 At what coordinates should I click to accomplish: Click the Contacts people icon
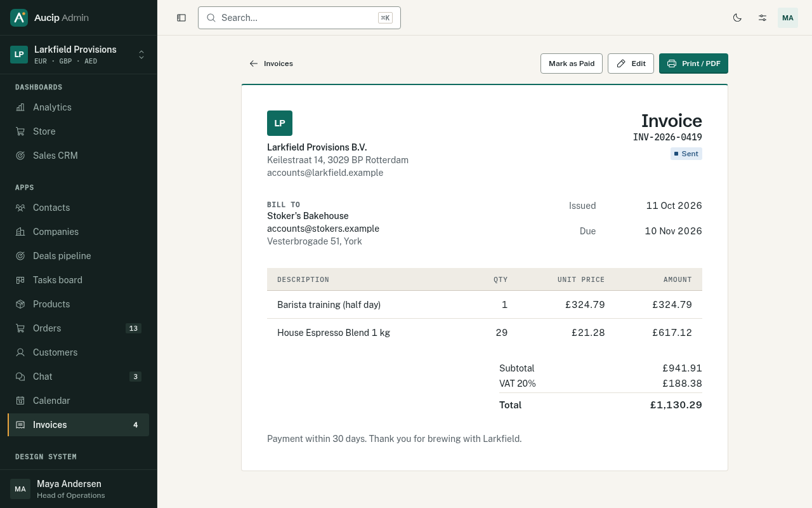(x=20, y=208)
